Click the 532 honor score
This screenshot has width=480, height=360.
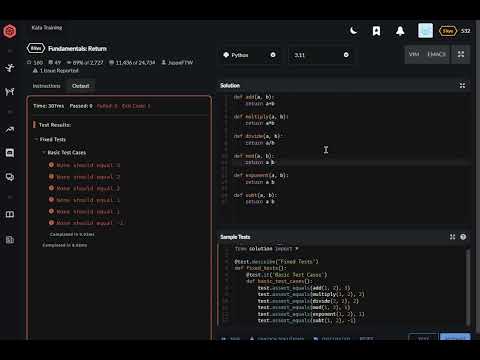(466, 31)
